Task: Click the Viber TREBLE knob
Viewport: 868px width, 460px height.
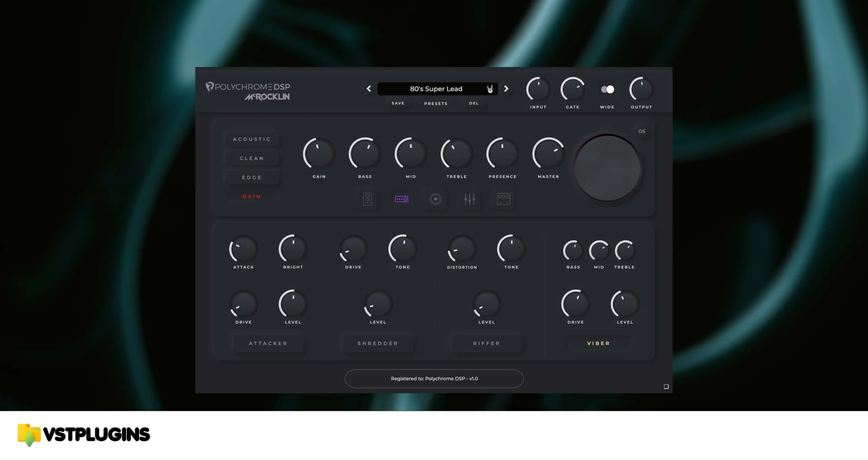Action: tap(625, 251)
